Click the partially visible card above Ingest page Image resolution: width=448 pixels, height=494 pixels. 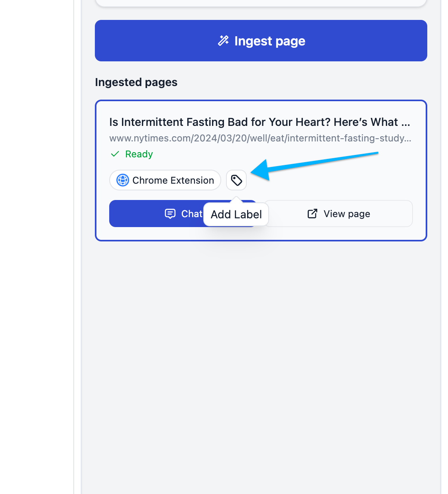point(261,3)
